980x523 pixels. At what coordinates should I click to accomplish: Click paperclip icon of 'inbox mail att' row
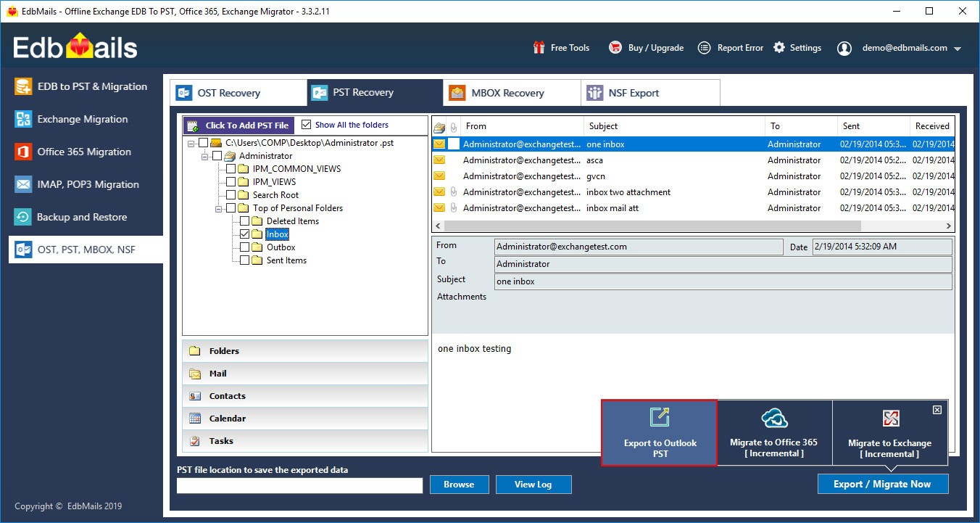pyautogui.click(x=453, y=208)
